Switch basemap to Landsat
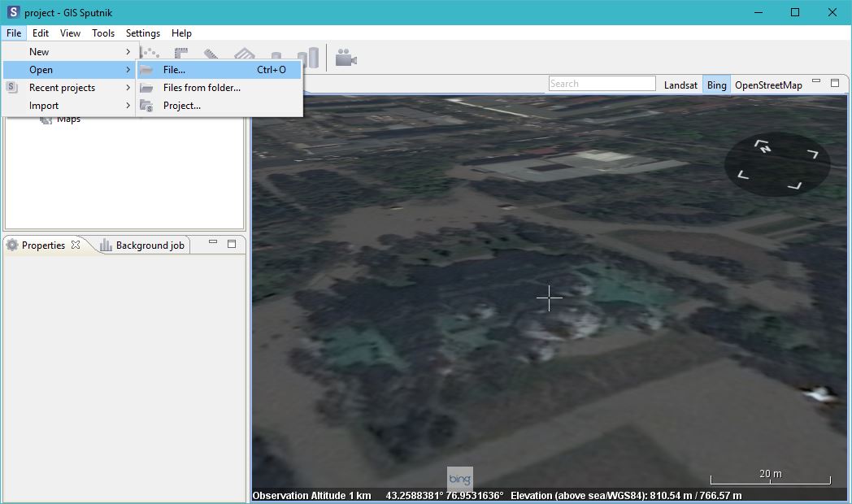 pos(680,85)
